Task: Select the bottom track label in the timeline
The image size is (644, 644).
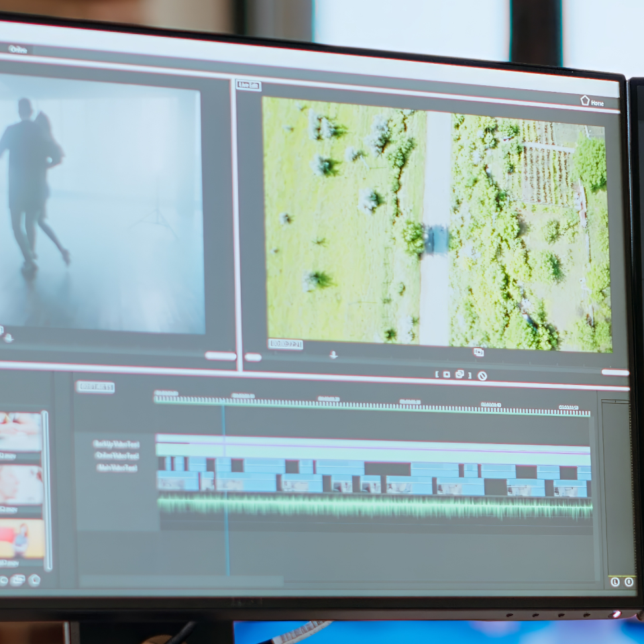Action: [x=117, y=468]
